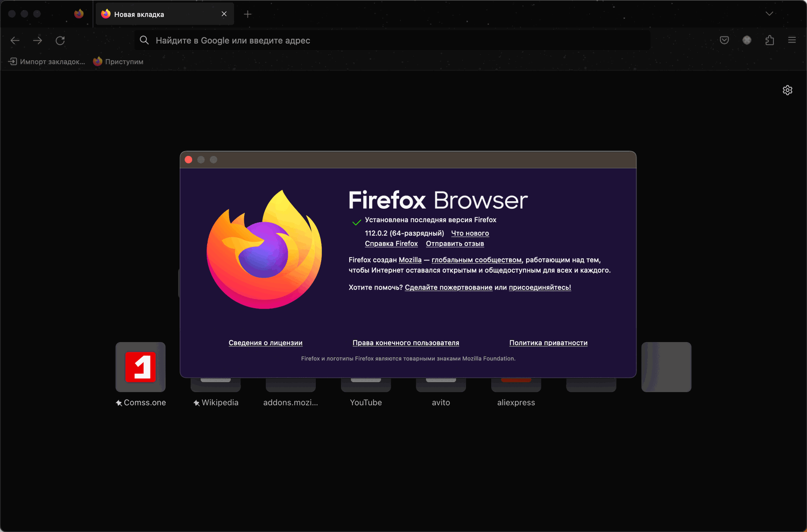Click the Google search address bar
The width and height of the screenshot is (807, 532).
393,40
